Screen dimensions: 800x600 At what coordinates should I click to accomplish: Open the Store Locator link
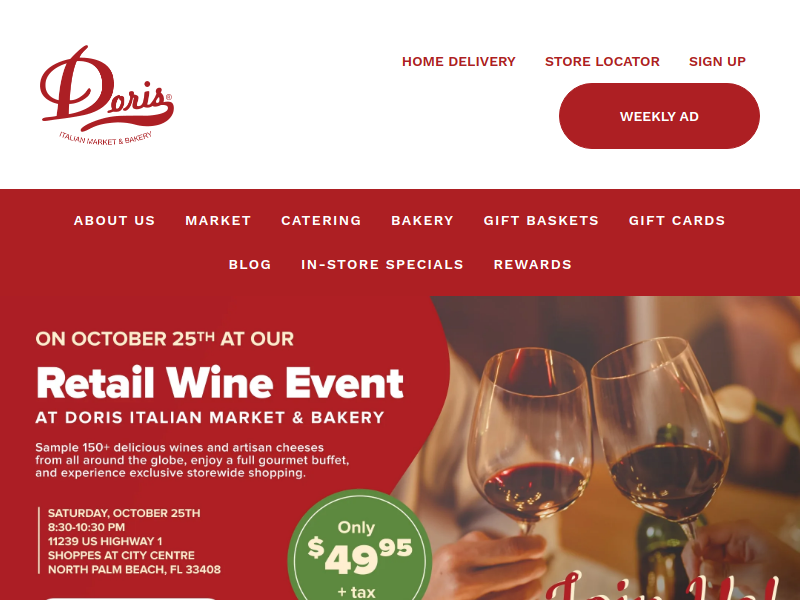(602, 62)
